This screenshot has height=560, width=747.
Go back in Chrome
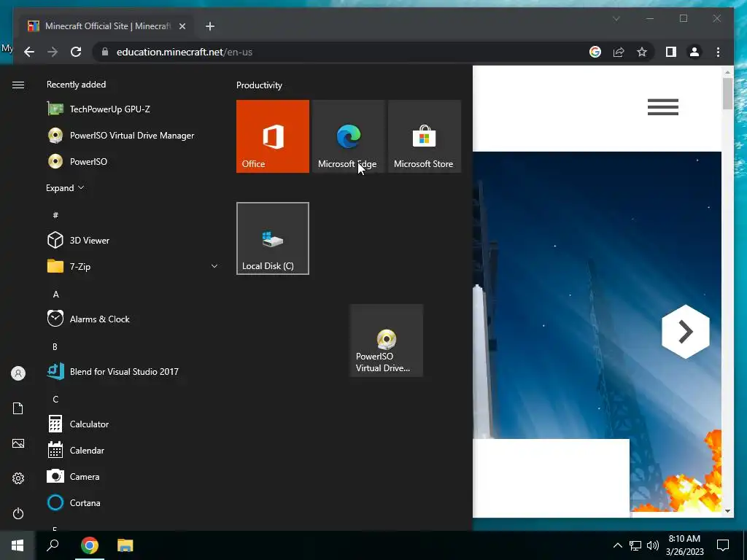click(x=29, y=52)
